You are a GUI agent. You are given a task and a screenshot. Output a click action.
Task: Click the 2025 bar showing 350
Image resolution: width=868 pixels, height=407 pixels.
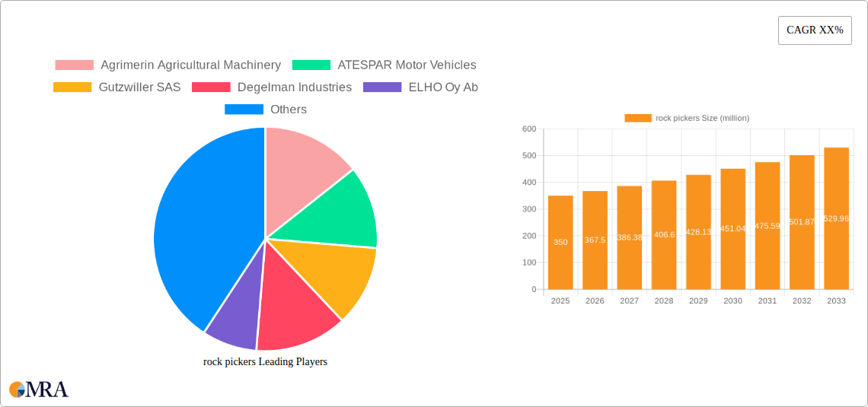[560, 242]
